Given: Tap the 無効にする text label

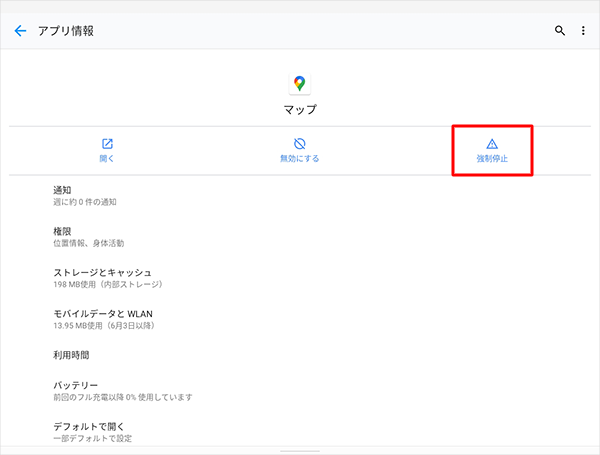Looking at the screenshot, I should [299, 159].
